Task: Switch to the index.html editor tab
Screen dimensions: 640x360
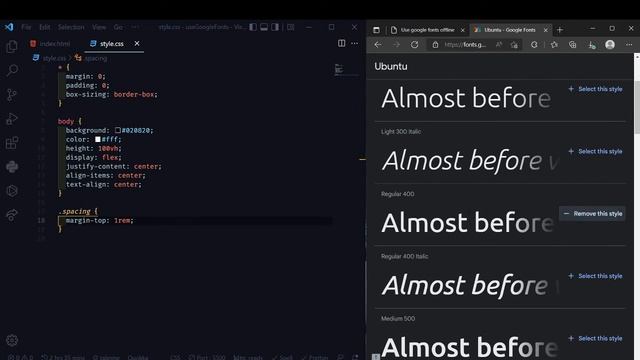Action: pos(50,44)
